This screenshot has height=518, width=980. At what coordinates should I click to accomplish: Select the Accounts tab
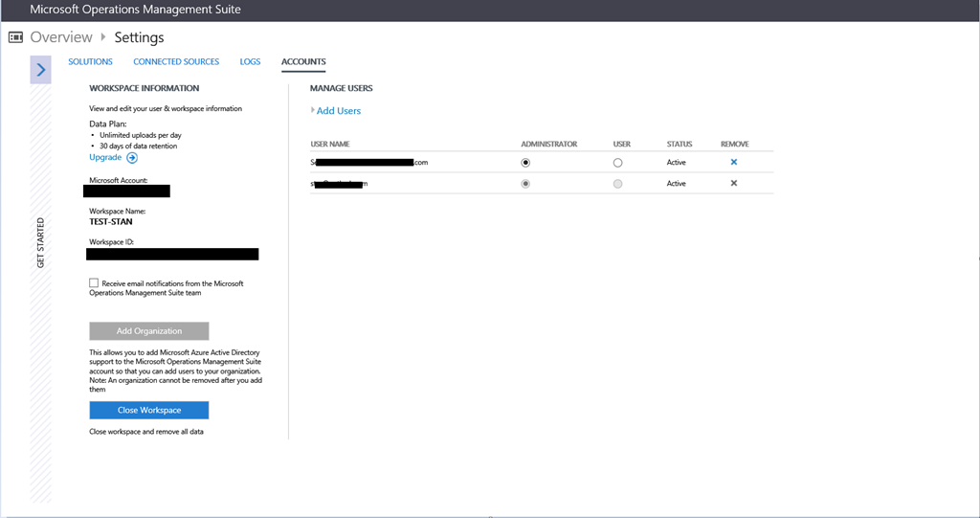(303, 62)
